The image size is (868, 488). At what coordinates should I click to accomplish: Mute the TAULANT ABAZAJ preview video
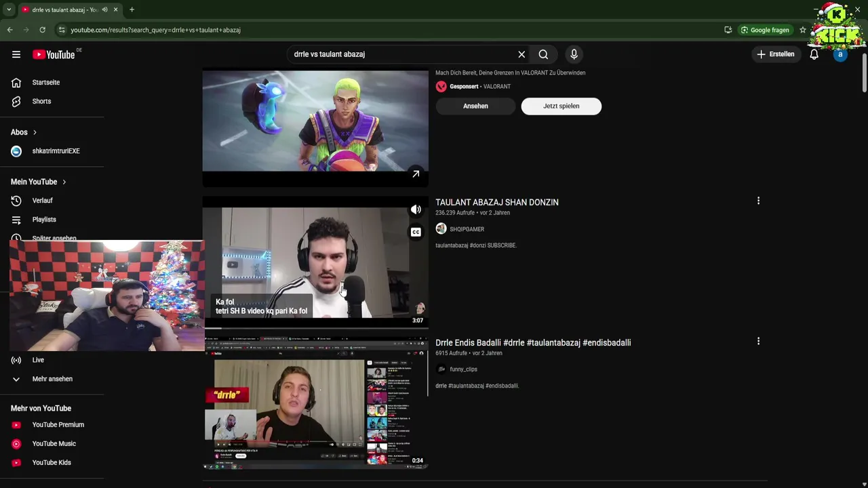[x=416, y=209]
